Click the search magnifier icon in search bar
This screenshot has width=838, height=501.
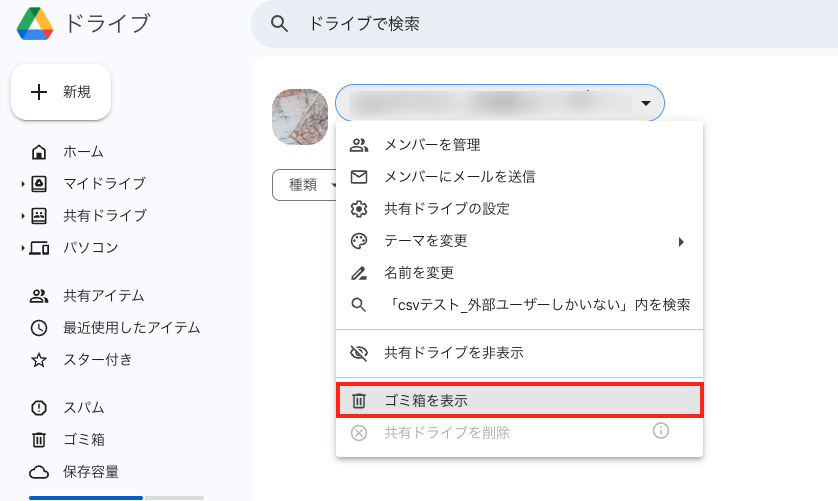click(279, 24)
